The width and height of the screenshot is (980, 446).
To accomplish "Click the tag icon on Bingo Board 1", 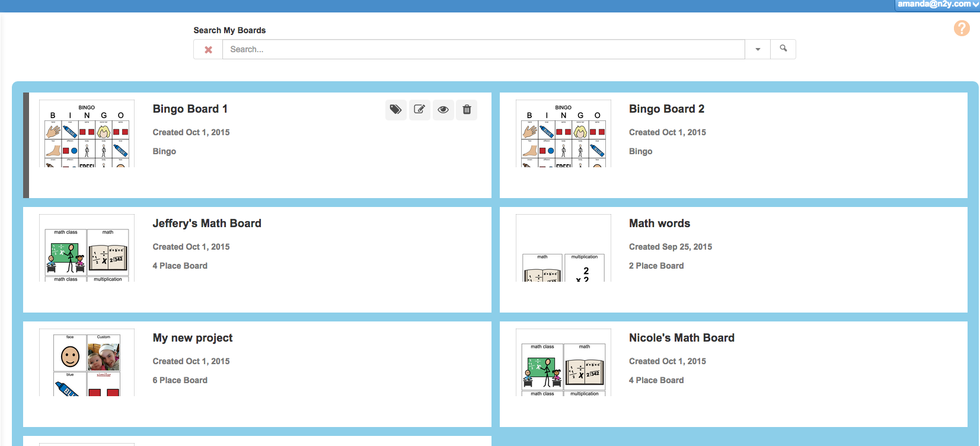I will (x=395, y=110).
